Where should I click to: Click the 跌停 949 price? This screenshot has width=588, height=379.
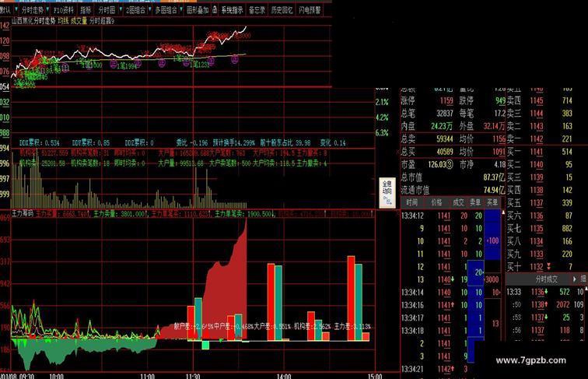pyautogui.click(x=500, y=100)
